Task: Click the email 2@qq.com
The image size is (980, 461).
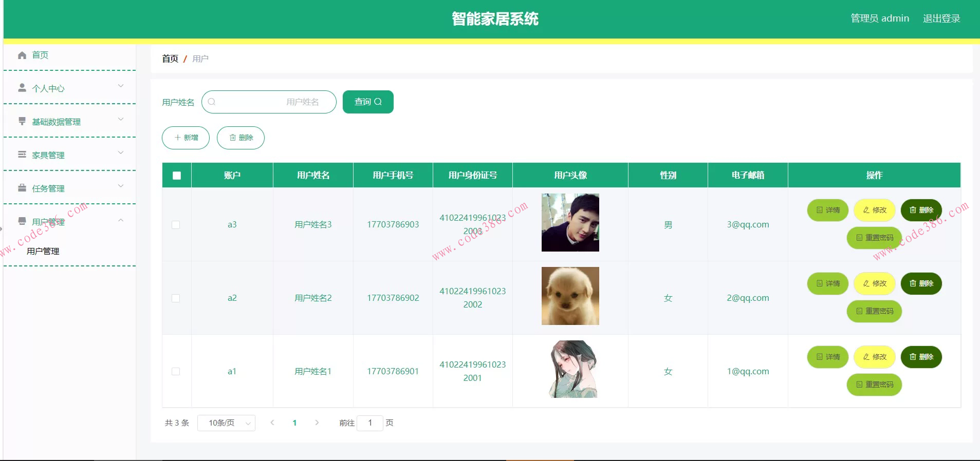Action: 748,298
